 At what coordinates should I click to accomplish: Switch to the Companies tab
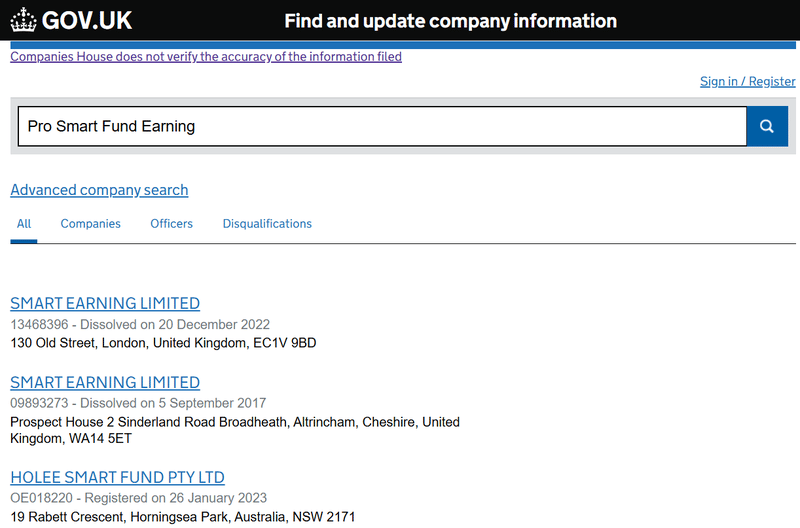[x=90, y=224]
